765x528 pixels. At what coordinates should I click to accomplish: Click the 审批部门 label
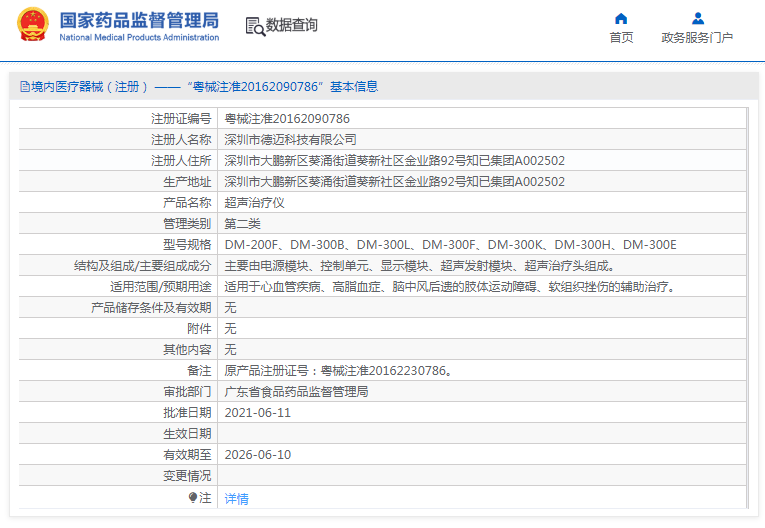pyautogui.click(x=187, y=391)
